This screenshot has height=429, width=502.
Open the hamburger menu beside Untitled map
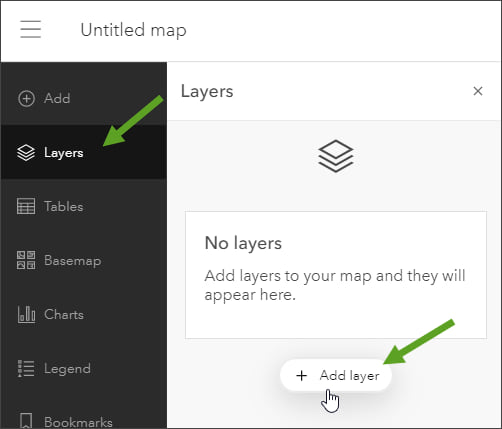(30, 29)
